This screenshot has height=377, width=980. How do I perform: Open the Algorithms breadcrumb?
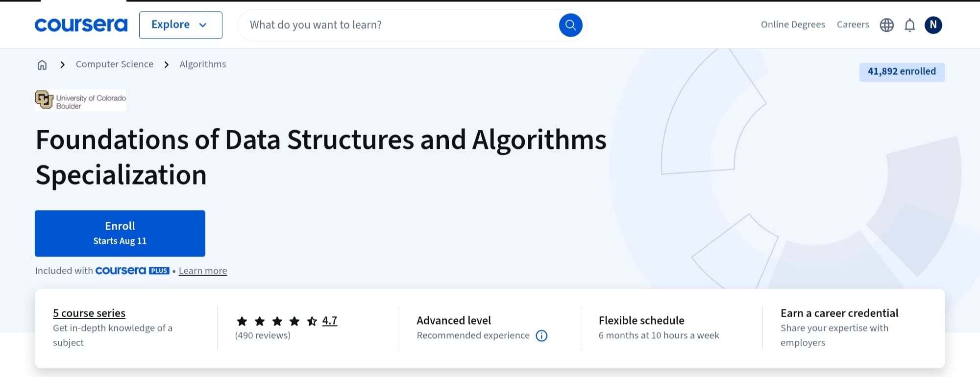click(202, 64)
